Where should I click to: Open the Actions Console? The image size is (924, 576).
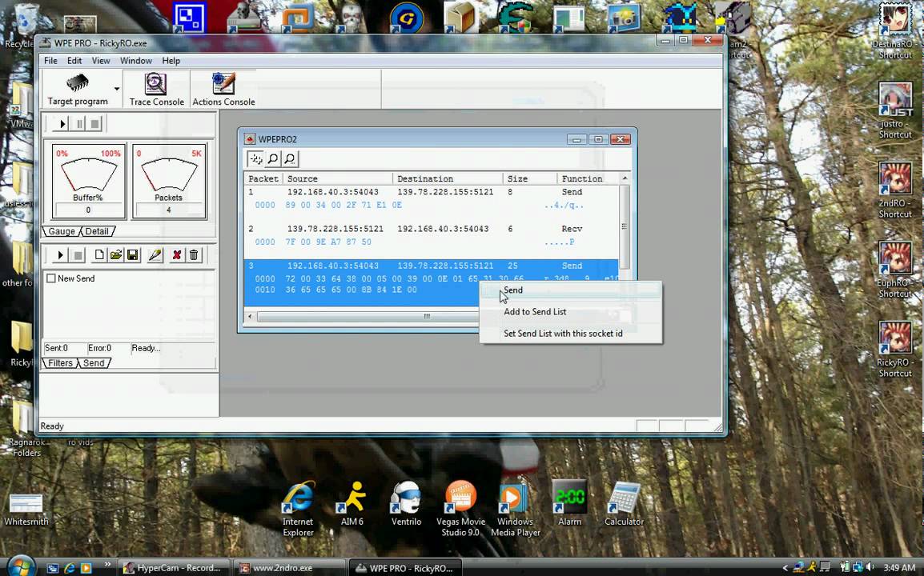(223, 90)
